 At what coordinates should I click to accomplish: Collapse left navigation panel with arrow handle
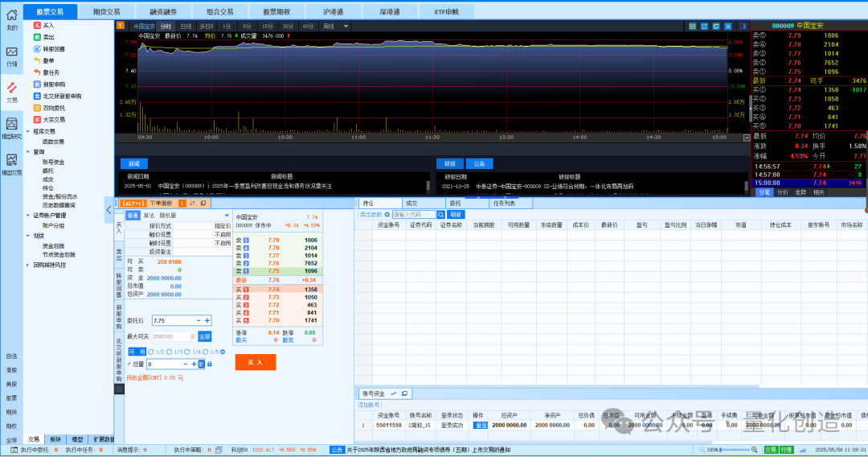(x=108, y=210)
